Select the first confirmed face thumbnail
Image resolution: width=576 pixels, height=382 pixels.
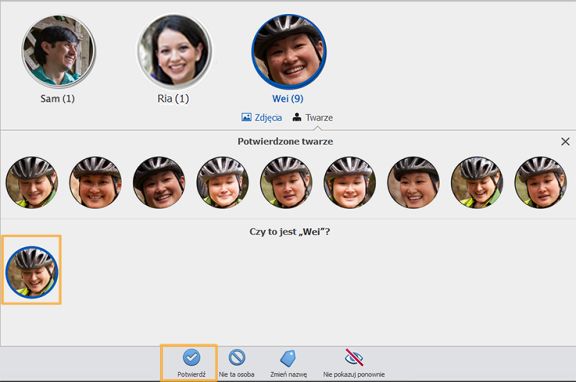[x=32, y=182]
